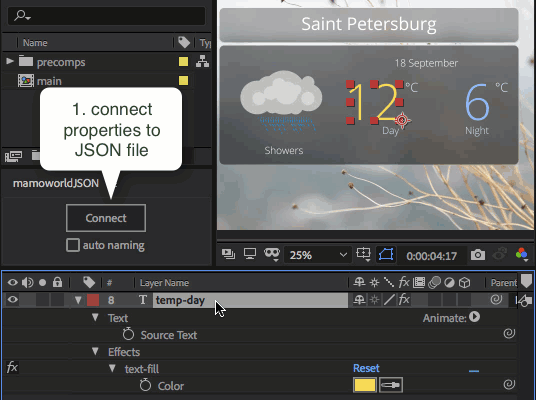Toggle quality switch on temp-day layer
Screen dimensions: 536x400
(x=389, y=300)
